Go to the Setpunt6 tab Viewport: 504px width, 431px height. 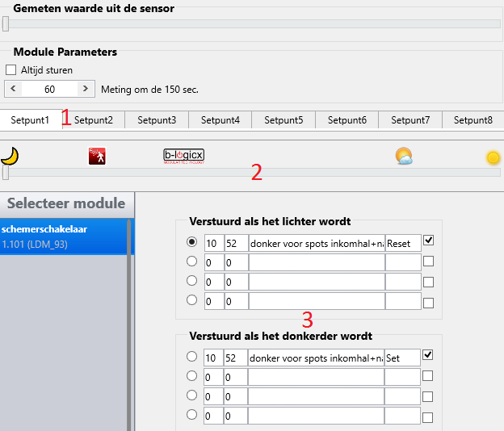[346, 120]
